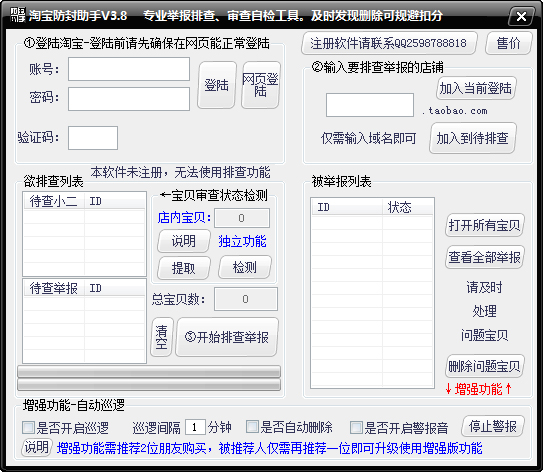Image resolution: width=543 pixels, height=472 pixels.
Task: Enable the 是否开启巡逻 checkbox
Action: click(x=28, y=428)
